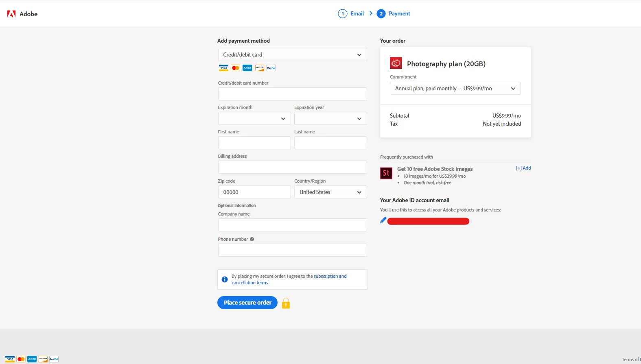Open the Country/Region dropdown showing United States
This screenshot has width=641, height=364.
pyautogui.click(x=330, y=192)
